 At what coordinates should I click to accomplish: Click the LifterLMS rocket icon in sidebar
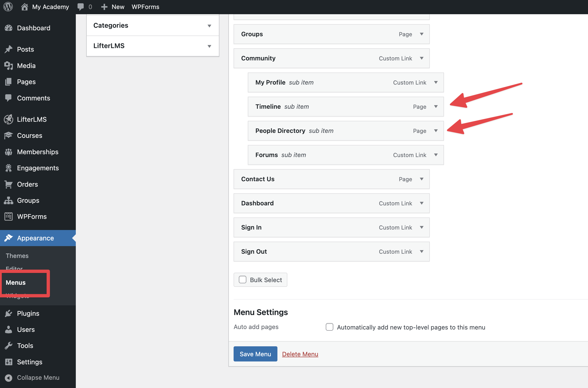(9, 119)
